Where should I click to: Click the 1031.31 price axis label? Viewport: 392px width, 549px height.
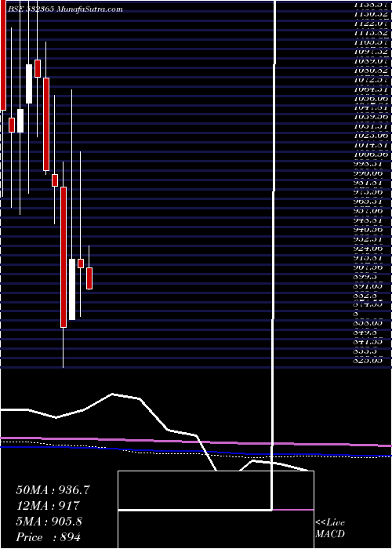coord(371,125)
